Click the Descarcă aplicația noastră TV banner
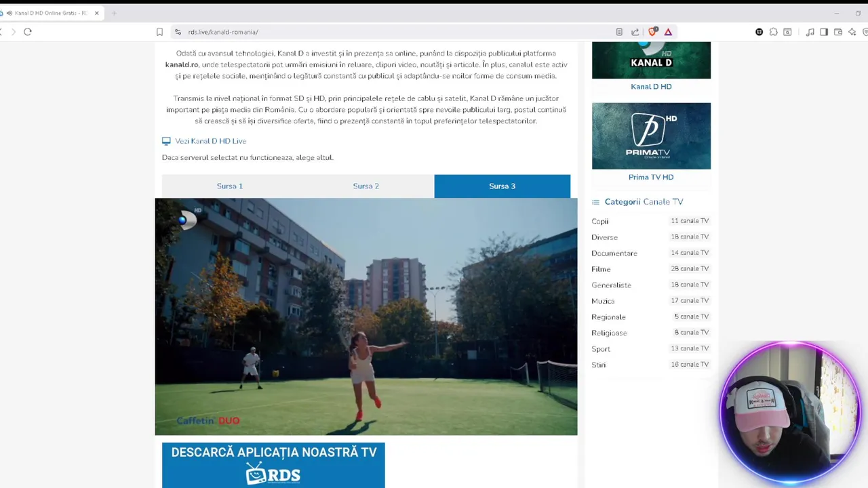The width and height of the screenshot is (868, 488). point(273,466)
